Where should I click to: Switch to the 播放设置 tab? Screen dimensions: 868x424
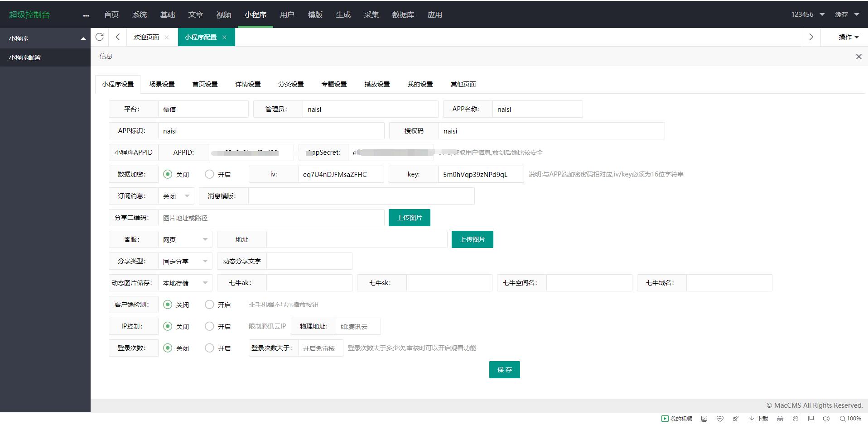click(x=377, y=84)
